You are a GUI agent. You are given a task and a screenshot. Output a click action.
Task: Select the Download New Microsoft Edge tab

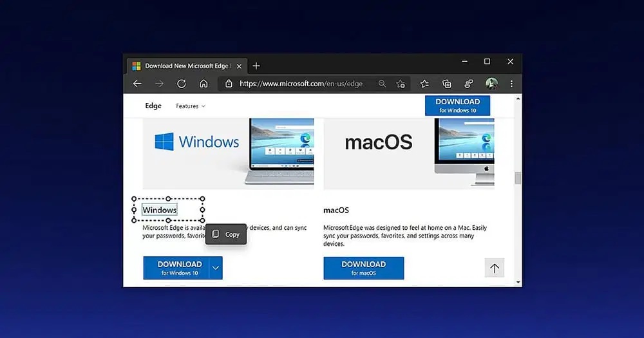tap(187, 66)
